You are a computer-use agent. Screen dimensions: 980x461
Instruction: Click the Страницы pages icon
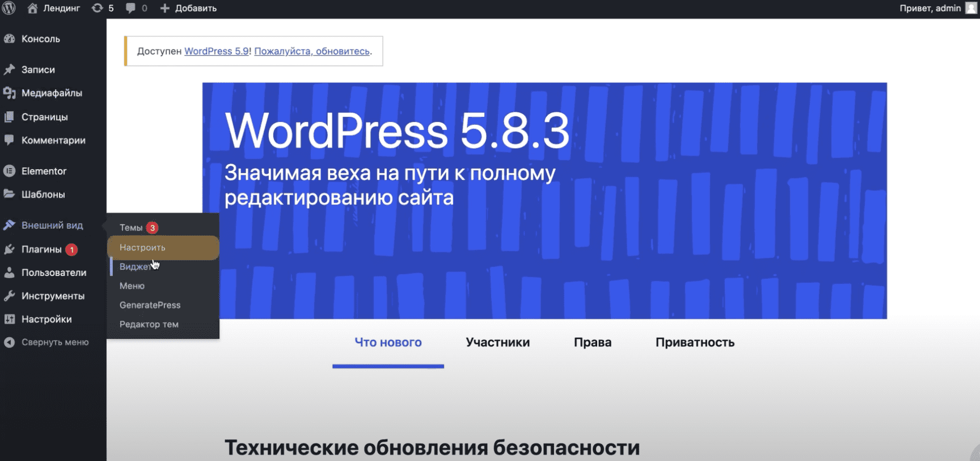[x=9, y=116]
